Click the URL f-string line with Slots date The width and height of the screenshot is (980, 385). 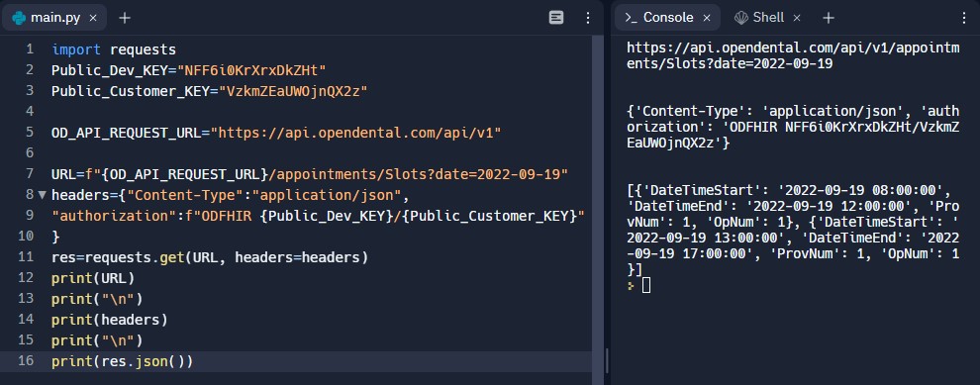tap(310, 174)
